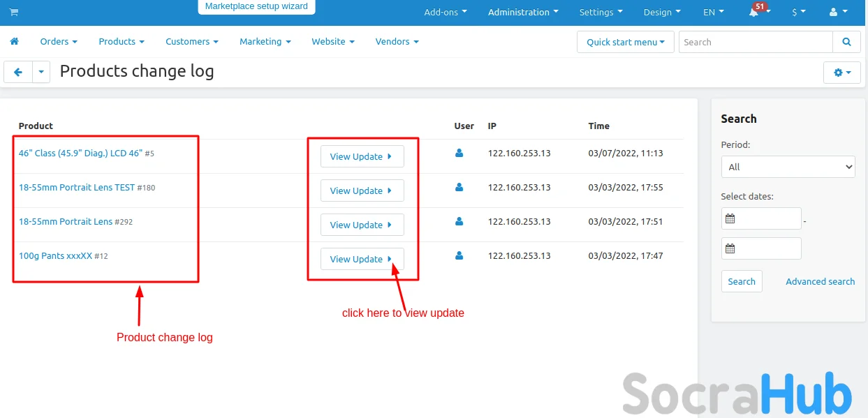Screen dimensions: 868x418
Task: Click the search magnifier icon button
Action: (x=846, y=42)
